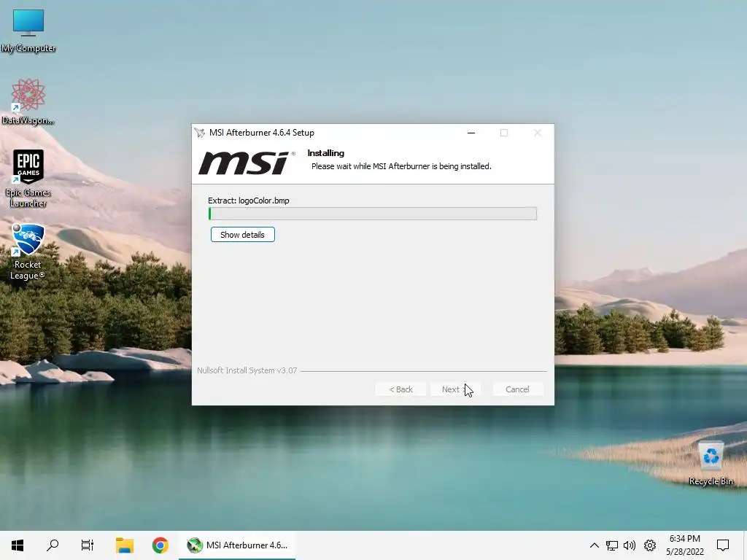The width and height of the screenshot is (747, 560).
Task: Click 'Nullsoft Install System v3.07' text
Action: point(247,370)
